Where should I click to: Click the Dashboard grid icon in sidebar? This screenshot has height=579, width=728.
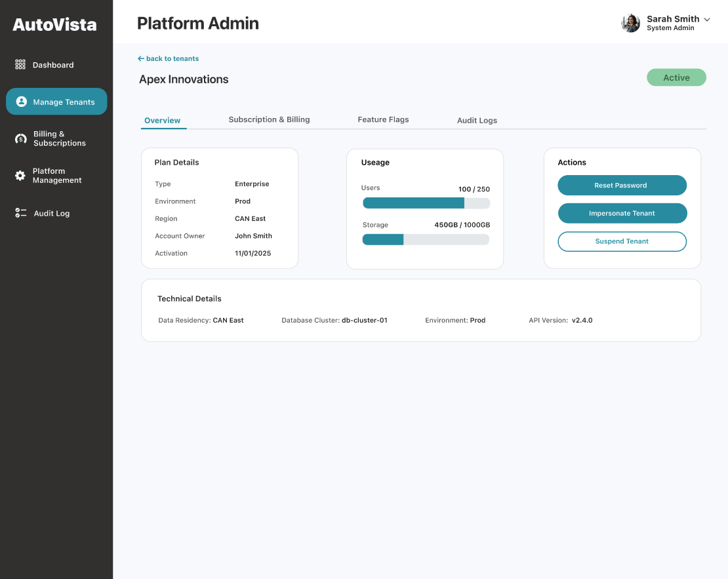coord(20,65)
